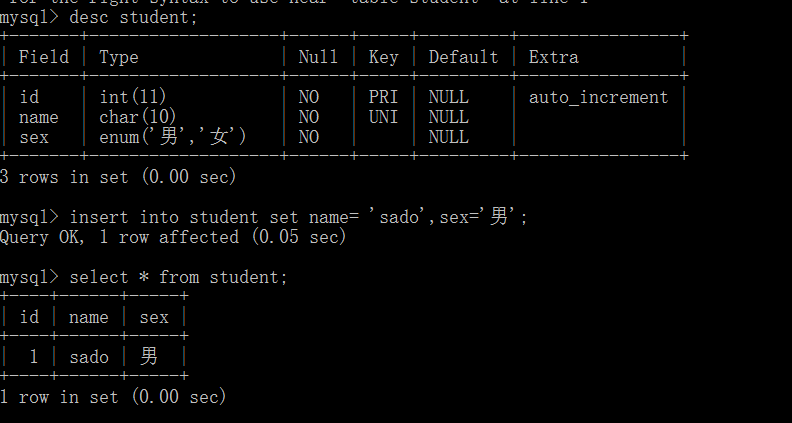
Task: Click the enum('男','女') type cell
Action: (173, 137)
